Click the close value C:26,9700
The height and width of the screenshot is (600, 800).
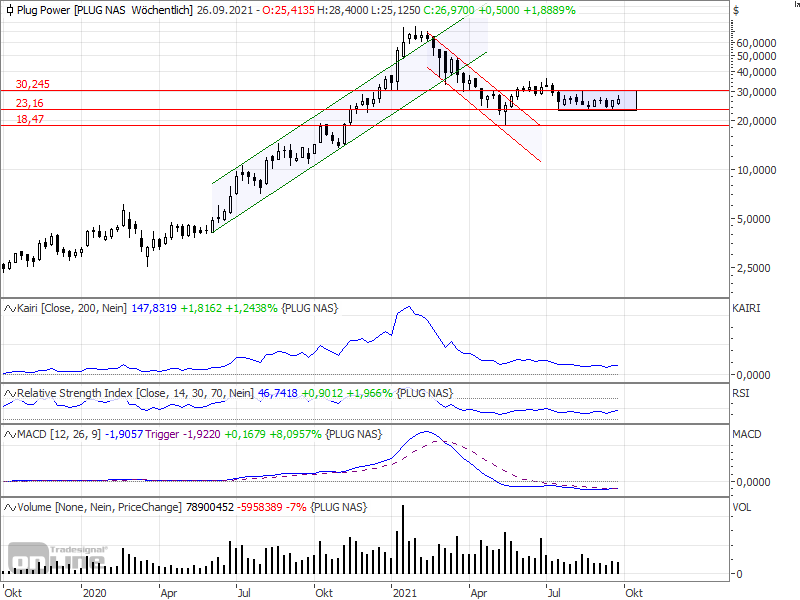coord(449,10)
